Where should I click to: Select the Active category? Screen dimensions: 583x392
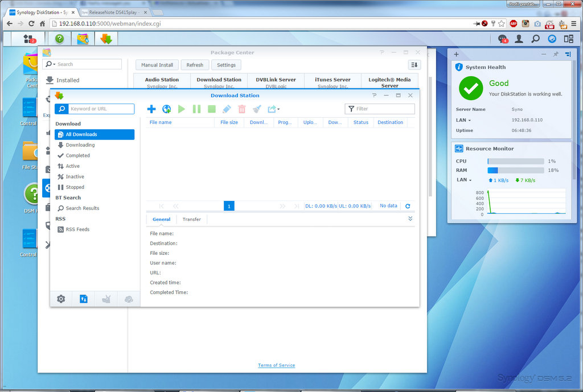point(95,166)
